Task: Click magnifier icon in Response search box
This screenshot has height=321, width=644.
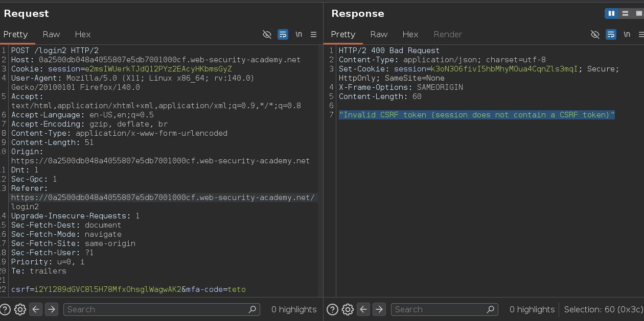Action: [x=490, y=309]
